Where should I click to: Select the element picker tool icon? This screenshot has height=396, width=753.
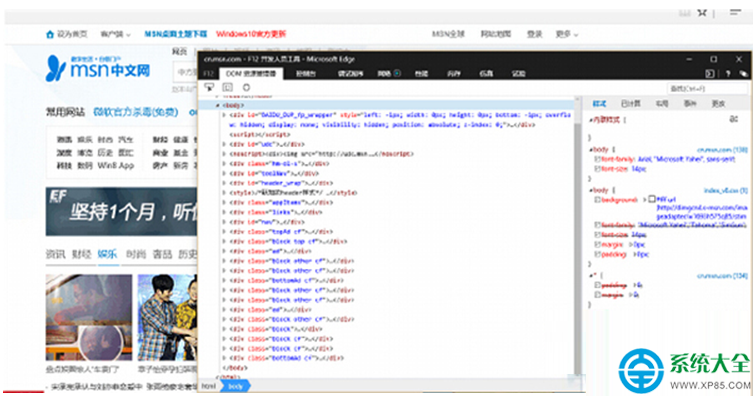[209, 87]
